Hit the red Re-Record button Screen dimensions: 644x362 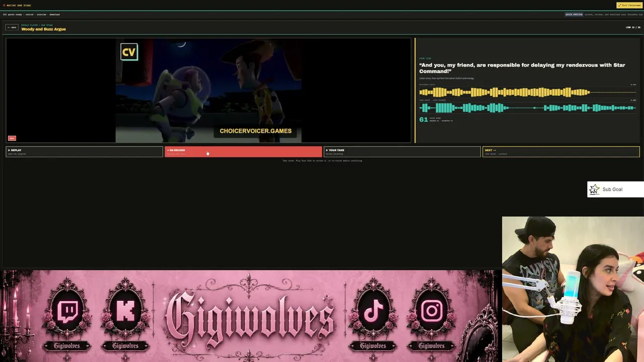click(x=243, y=151)
